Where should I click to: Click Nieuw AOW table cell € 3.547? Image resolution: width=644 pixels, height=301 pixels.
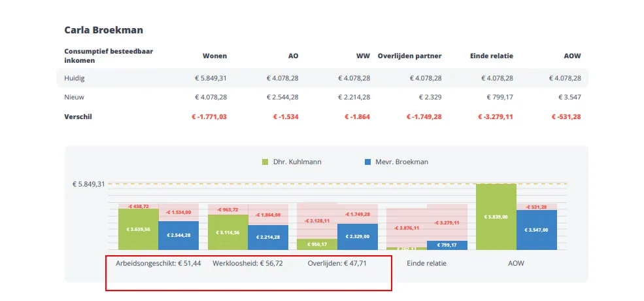pos(570,97)
